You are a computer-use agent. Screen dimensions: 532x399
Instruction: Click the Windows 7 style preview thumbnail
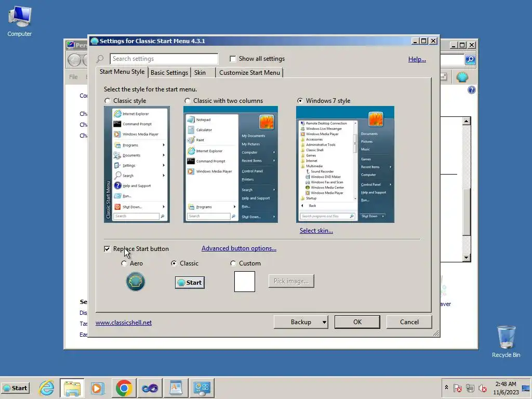pos(345,165)
